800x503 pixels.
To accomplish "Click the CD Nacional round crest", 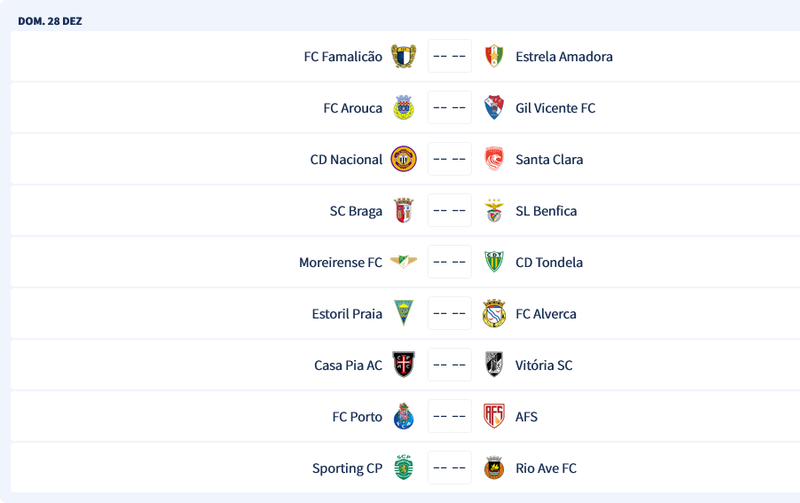I will 403,160.
